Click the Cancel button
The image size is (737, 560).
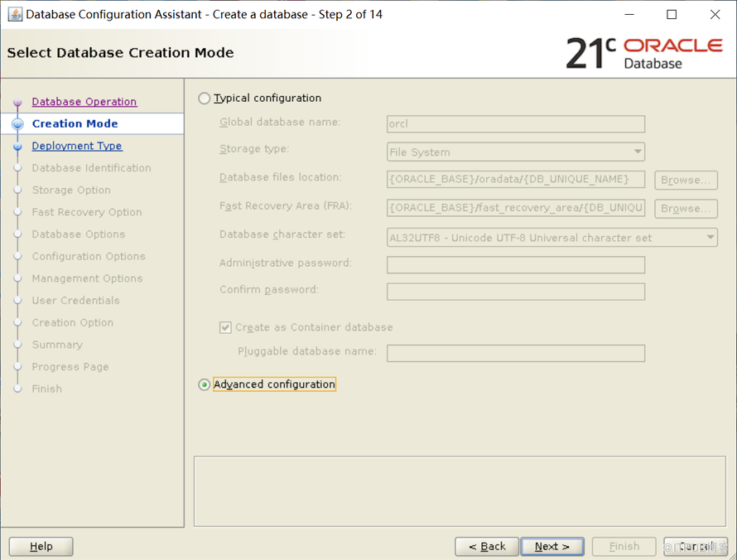[696, 547]
